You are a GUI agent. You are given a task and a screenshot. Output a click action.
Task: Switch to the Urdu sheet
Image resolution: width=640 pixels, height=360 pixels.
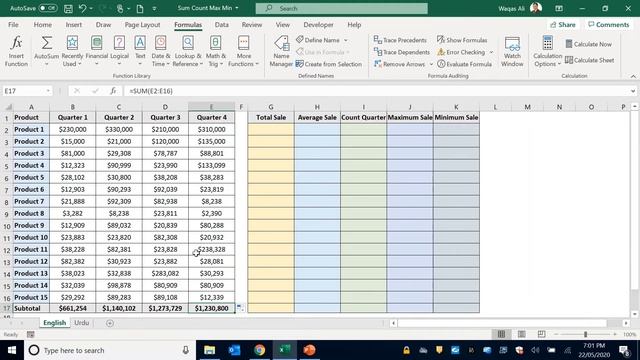[81, 323]
